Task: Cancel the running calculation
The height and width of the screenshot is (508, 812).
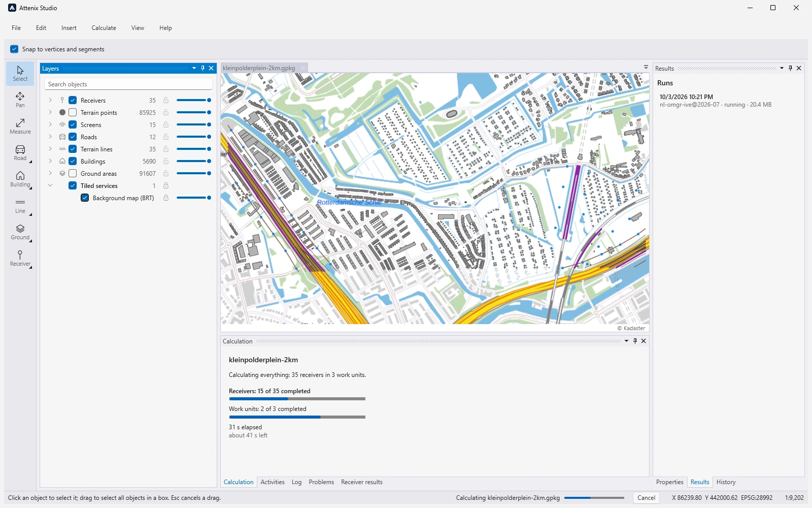Action: tap(646, 498)
